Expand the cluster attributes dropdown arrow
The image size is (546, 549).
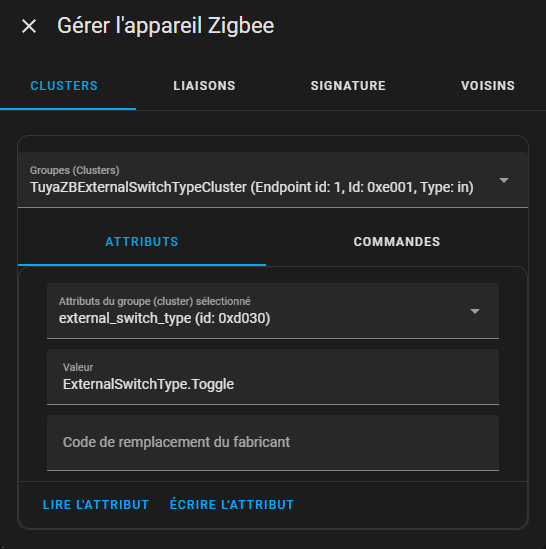point(475,311)
